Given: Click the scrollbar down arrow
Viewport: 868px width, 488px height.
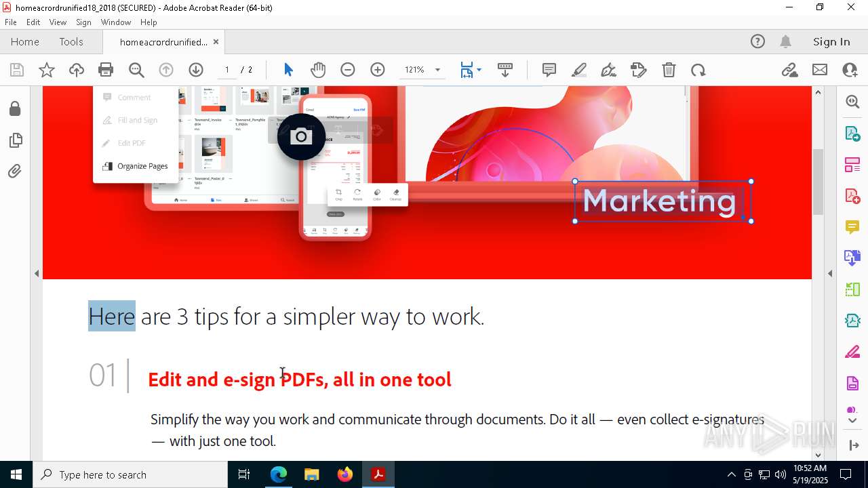Looking at the screenshot, I should [818, 455].
